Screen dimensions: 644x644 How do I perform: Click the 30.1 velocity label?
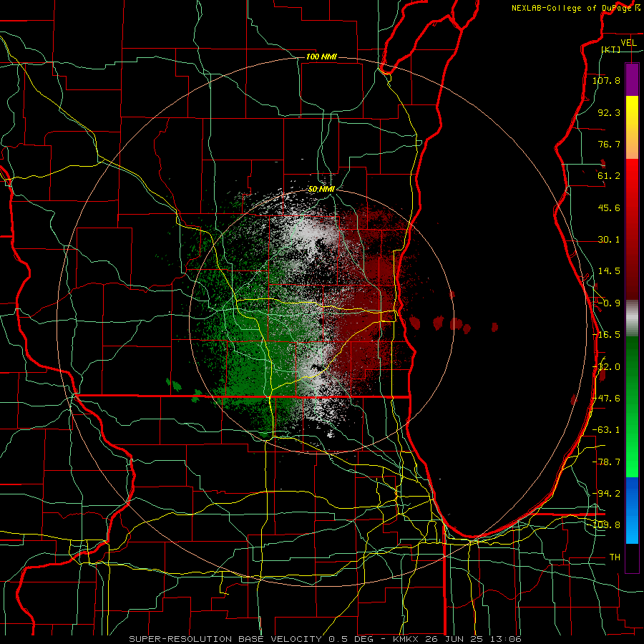(609, 240)
